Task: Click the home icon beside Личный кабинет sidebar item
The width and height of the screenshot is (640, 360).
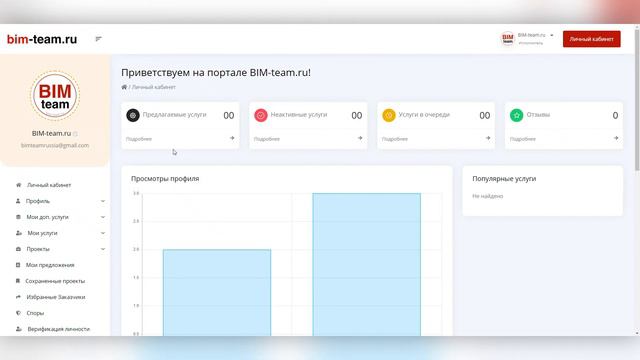Action: coord(18,185)
